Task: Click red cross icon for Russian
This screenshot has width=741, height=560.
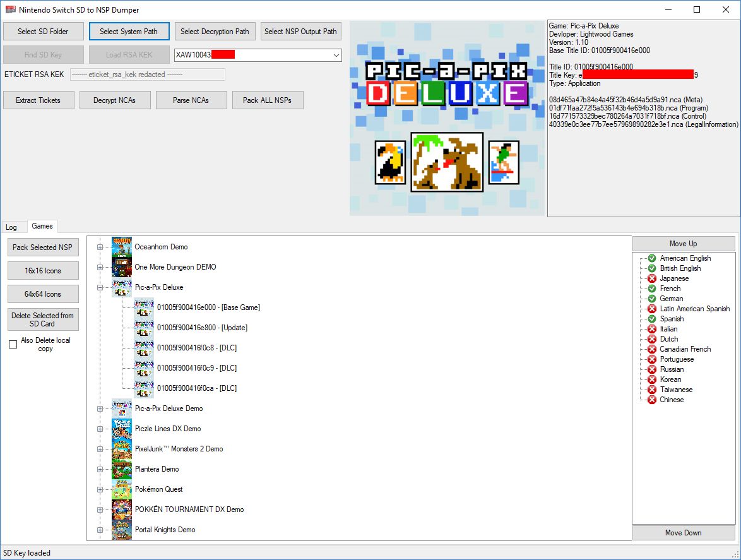Action: (651, 369)
